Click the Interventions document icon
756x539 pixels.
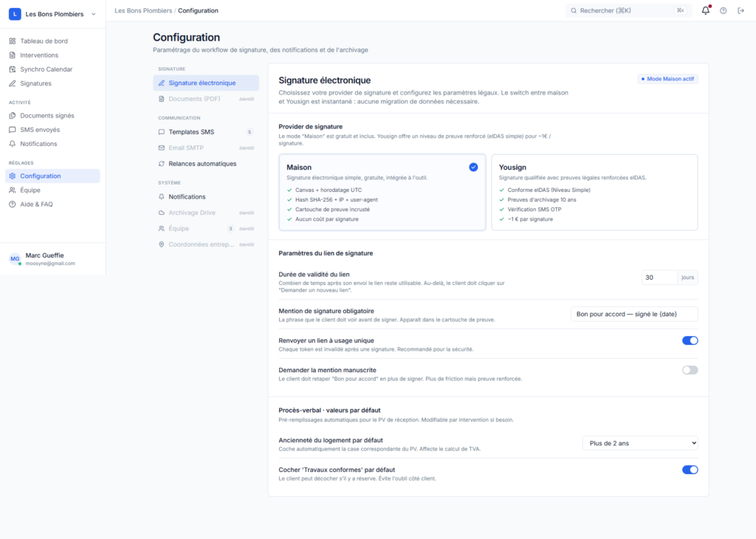13,55
